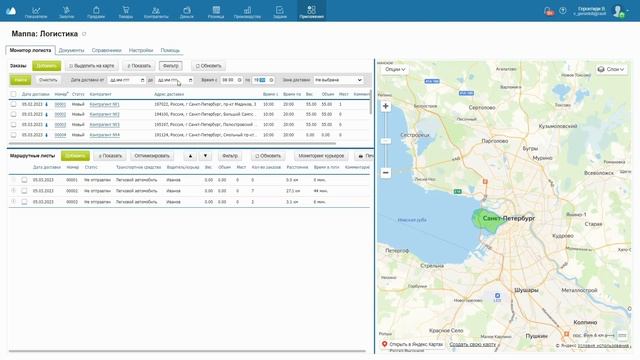The height and width of the screenshot is (360, 640).
Task: Click Мониторинг курьеров button
Action: click(x=321, y=156)
